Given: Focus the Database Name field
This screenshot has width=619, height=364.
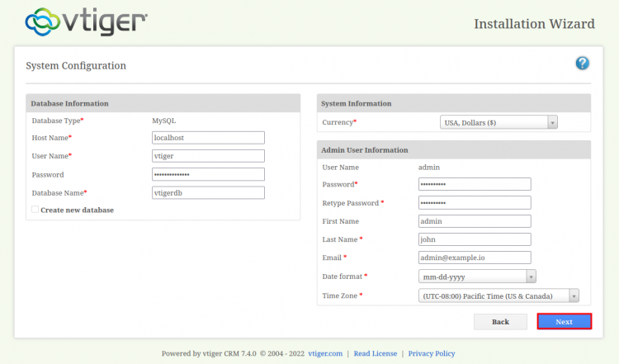Looking at the screenshot, I should pos(208,192).
